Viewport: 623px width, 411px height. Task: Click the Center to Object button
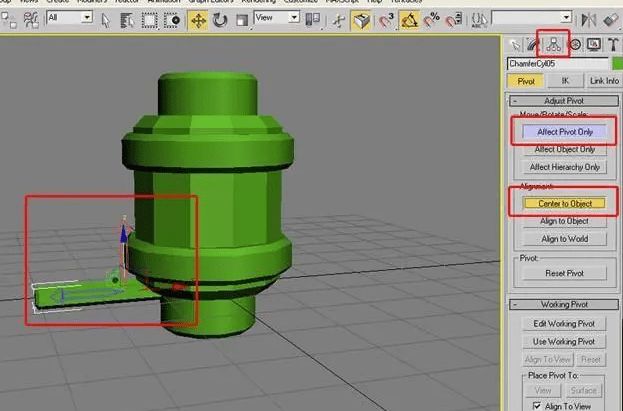tap(565, 204)
